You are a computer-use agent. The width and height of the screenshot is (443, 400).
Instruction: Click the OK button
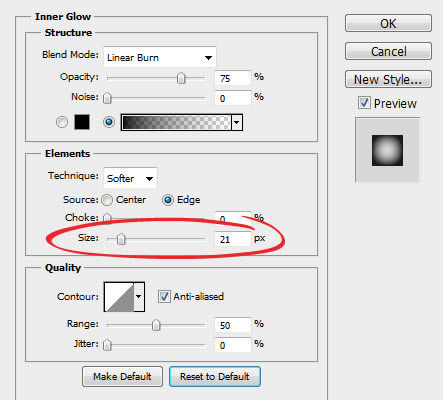[388, 24]
